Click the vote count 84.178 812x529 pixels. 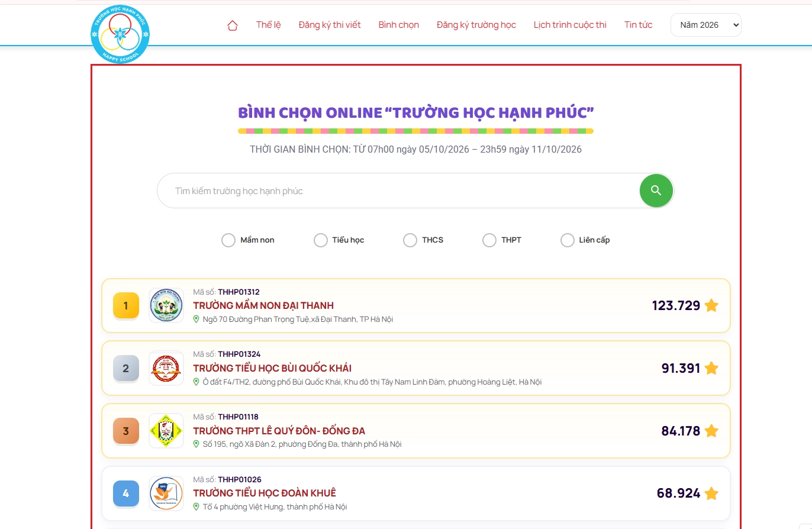[681, 431]
